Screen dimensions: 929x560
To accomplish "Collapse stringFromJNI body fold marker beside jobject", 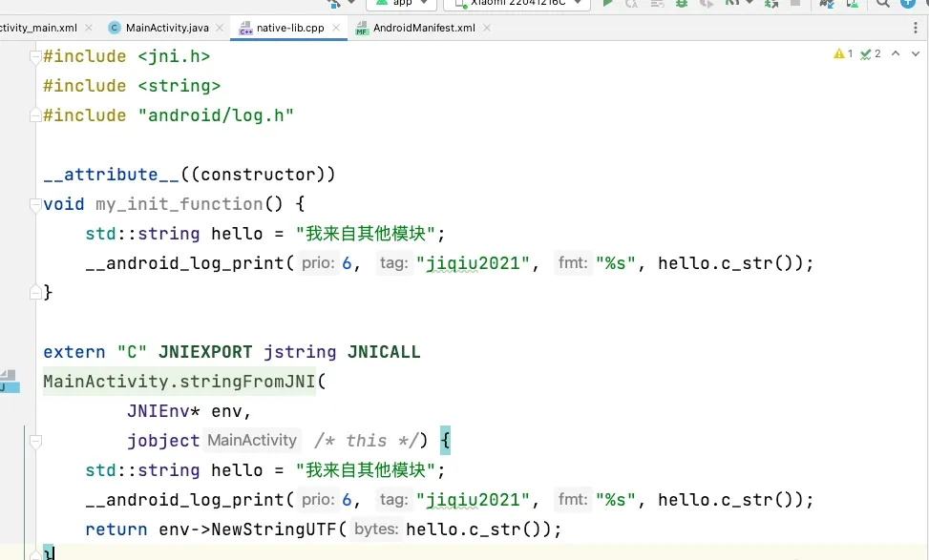I will (35, 442).
